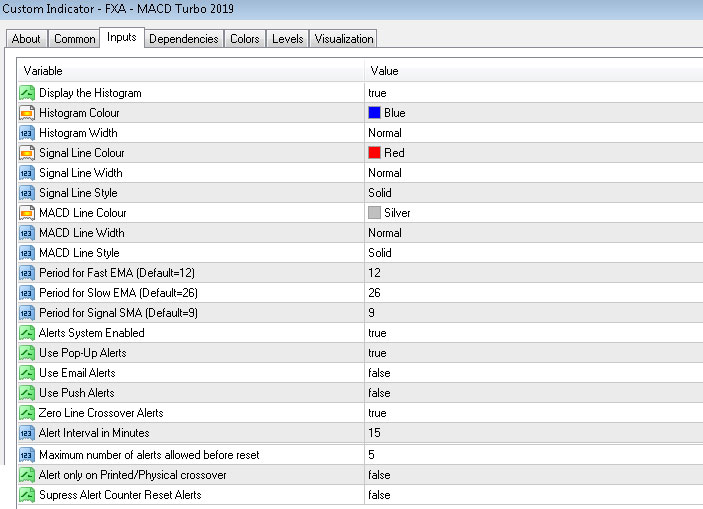The height and width of the screenshot is (509, 703).
Task: Switch to the Colors tab
Action: (x=245, y=39)
